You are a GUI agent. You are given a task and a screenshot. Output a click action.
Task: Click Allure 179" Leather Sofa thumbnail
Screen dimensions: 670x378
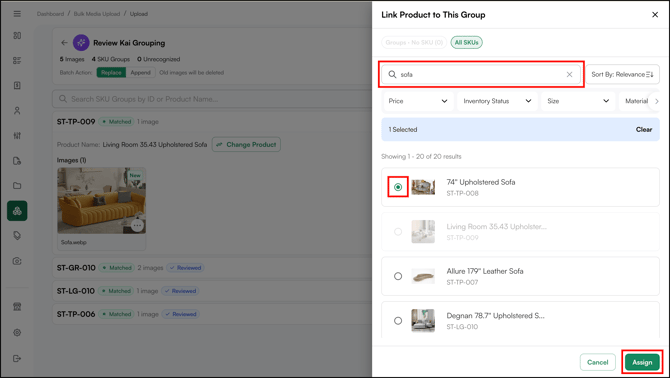423,276
